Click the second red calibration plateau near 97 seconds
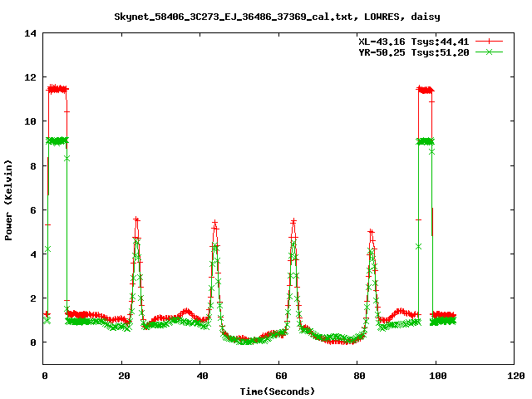 426,90
